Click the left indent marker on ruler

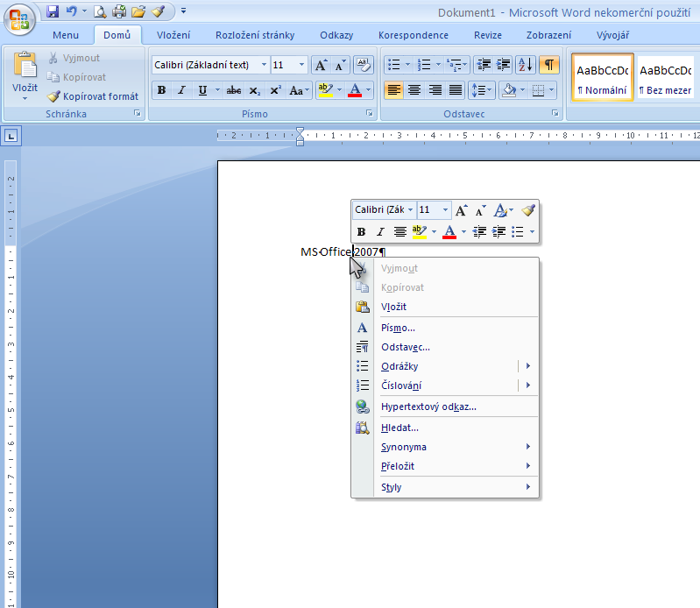(300, 143)
